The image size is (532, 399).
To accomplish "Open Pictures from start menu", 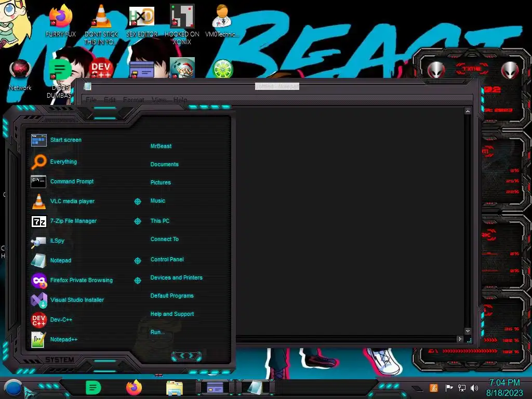I will pos(161,182).
